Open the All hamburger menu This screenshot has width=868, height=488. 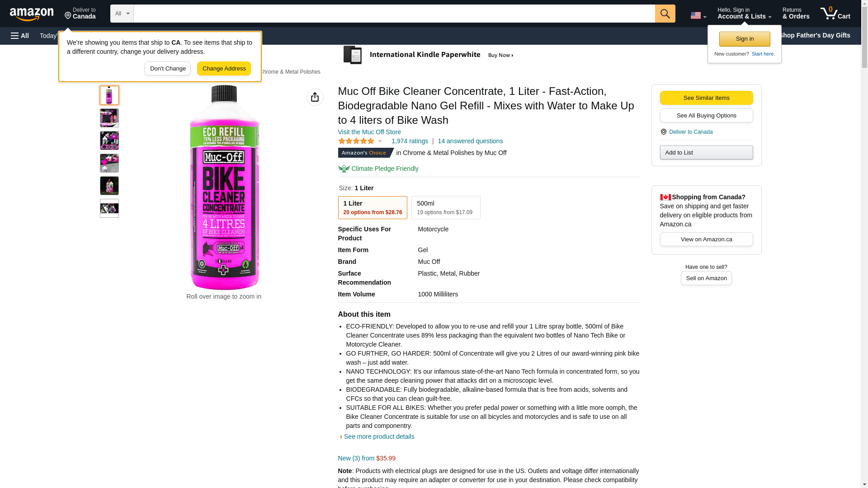[x=20, y=36]
